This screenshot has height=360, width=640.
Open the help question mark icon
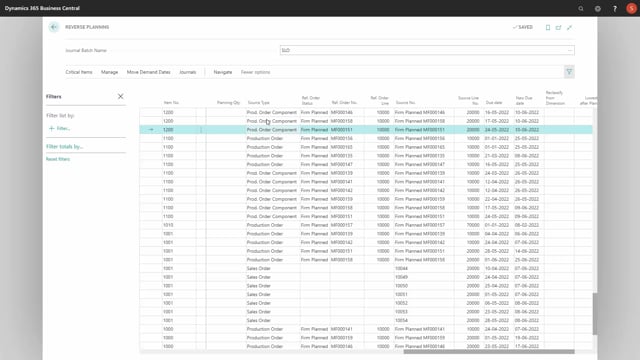point(615,8)
